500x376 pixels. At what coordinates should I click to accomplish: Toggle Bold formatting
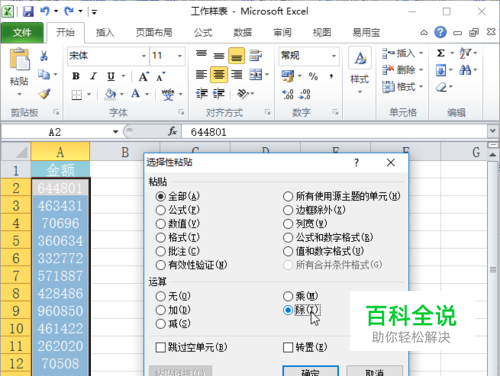click(x=76, y=76)
